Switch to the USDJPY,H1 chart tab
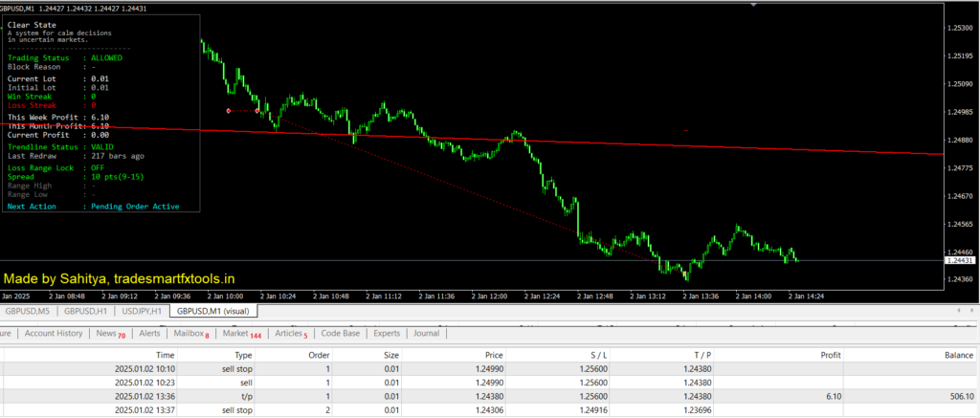Screen dimensions: 980x418 pos(142,311)
